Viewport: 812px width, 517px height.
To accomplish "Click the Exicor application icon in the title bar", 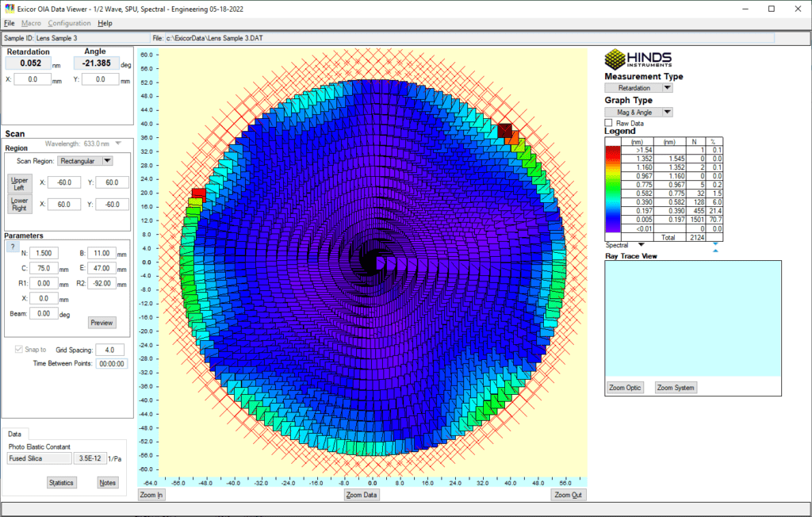I will 9,8.
